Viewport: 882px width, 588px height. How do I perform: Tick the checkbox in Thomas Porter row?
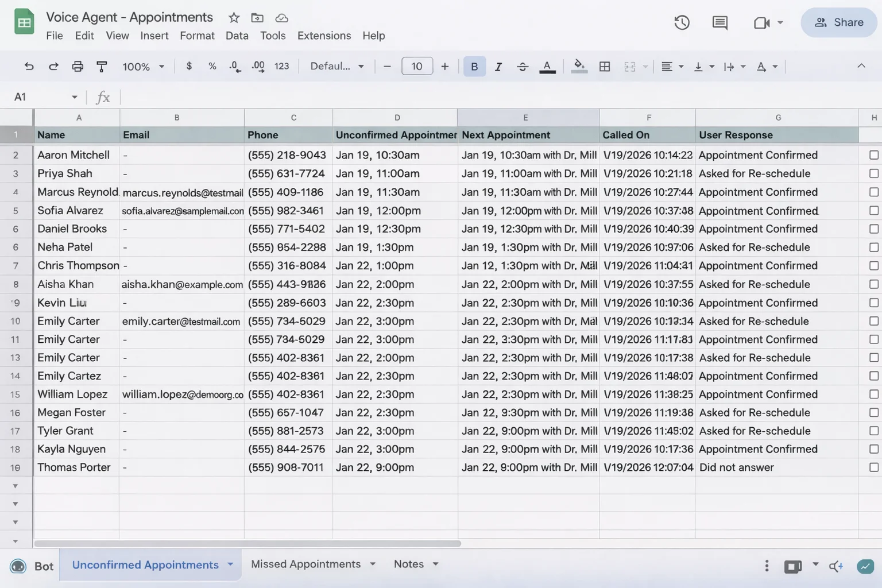874,467
